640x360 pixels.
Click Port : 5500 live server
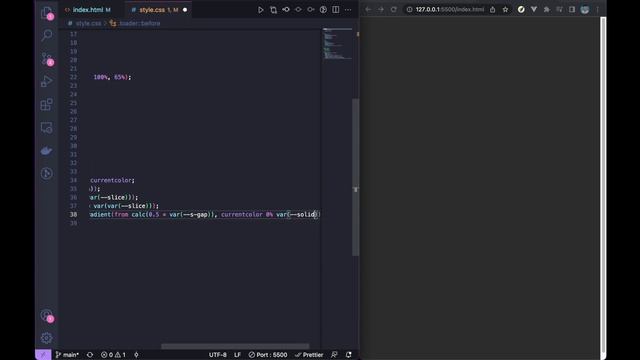(268, 355)
